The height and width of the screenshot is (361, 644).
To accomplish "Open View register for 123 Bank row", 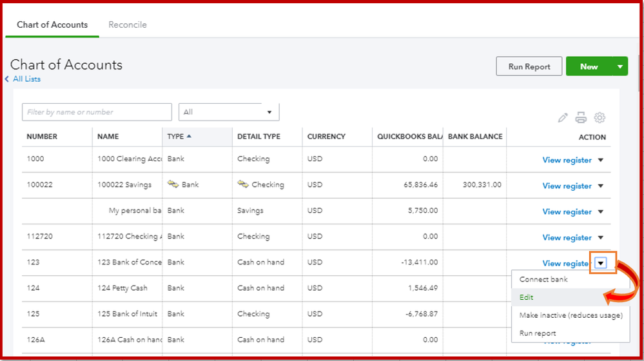I will click(566, 264).
